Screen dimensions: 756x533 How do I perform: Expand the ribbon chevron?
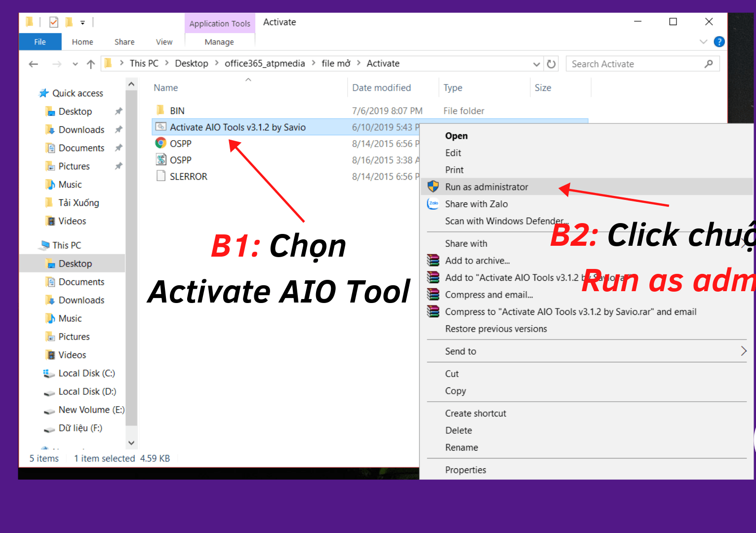704,42
